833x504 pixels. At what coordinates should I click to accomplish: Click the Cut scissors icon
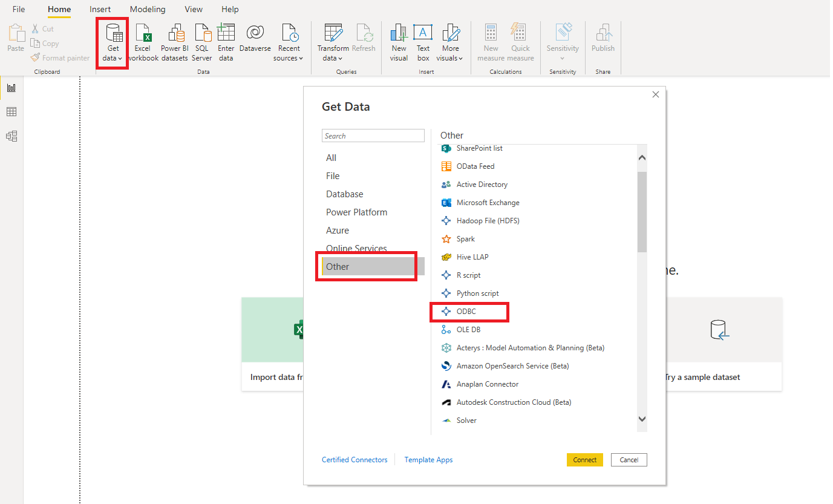pyautogui.click(x=35, y=28)
